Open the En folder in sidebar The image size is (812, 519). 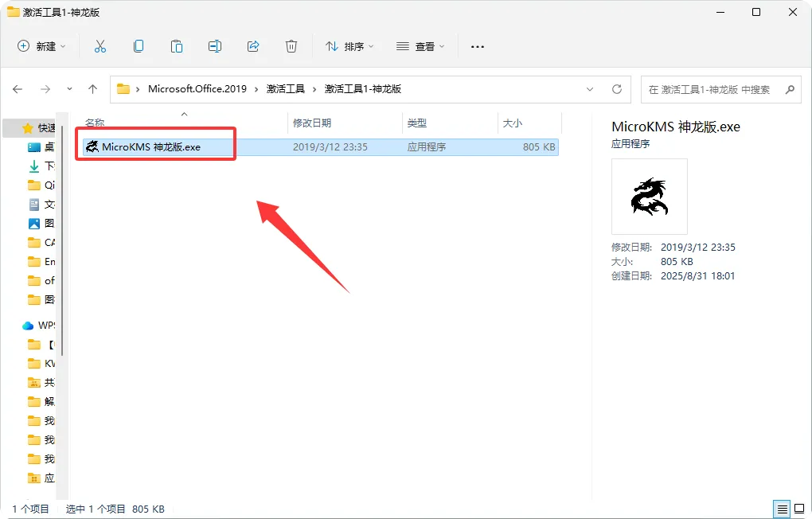(x=41, y=262)
